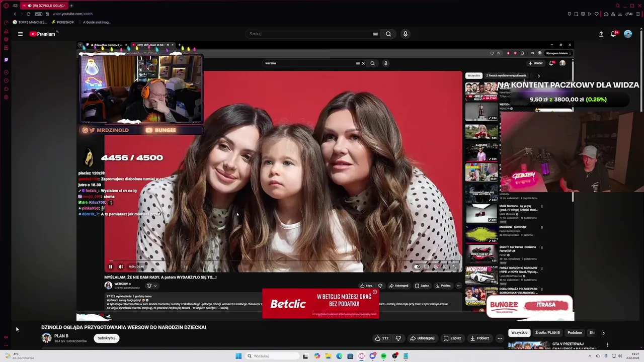The image size is (644, 362).
Task: Select the Wszystkie filter chip
Action: coord(519,333)
